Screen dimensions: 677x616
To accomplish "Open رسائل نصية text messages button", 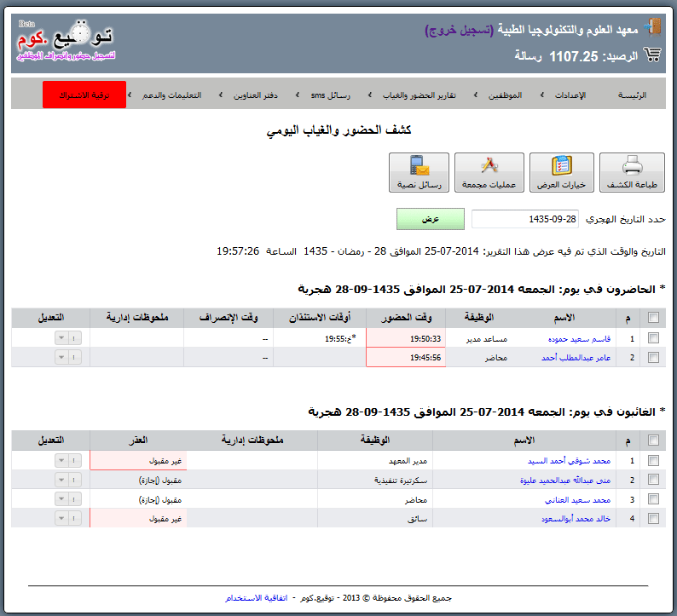I will pos(419,173).
